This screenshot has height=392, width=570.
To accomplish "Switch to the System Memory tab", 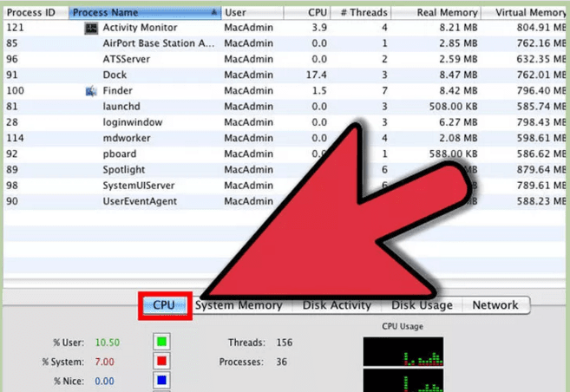I will pos(239,305).
